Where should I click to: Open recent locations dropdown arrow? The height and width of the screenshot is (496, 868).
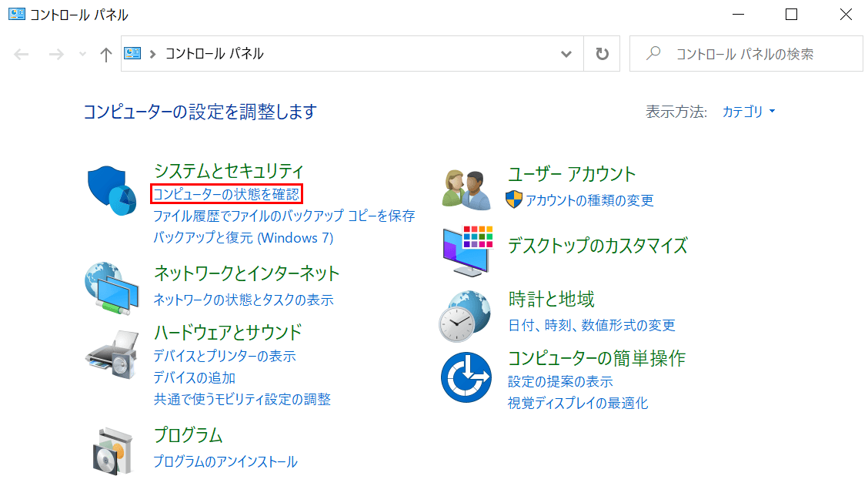[x=82, y=54]
